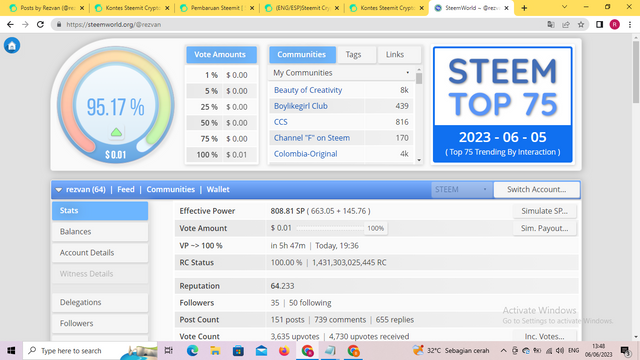Click the 100% vote slider handle
This screenshot has width=640, height=360.
(376, 229)
